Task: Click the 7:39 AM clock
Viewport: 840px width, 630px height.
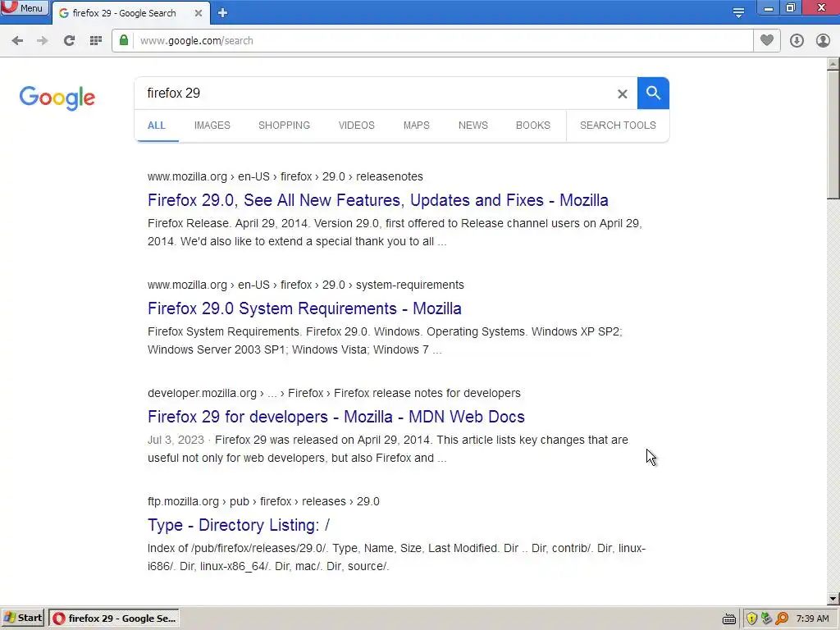Action: tap(812, 619)
